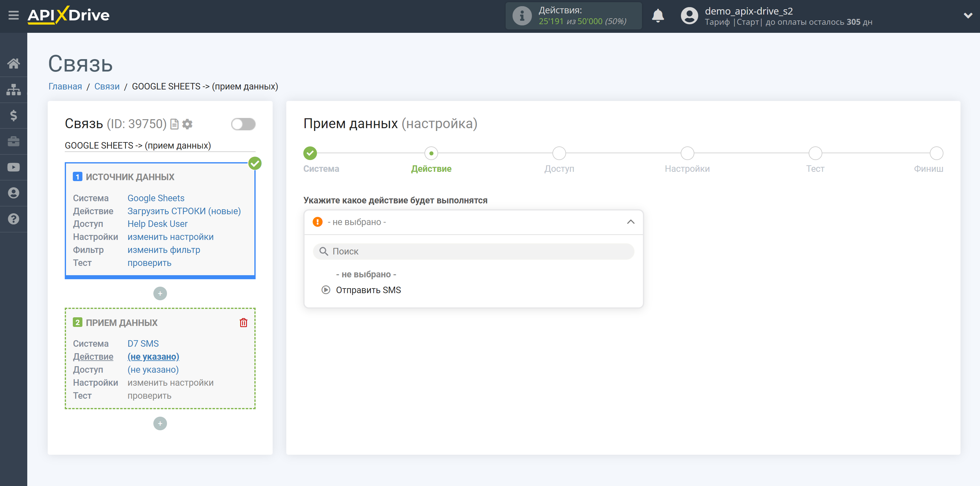This screenshot has width=980, height=486.
Task: Open the Связи breadcrumb link
Action: click(107, 86)
